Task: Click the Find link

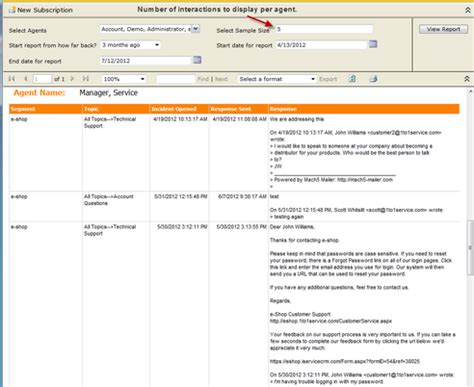Action: coord(203,79)
